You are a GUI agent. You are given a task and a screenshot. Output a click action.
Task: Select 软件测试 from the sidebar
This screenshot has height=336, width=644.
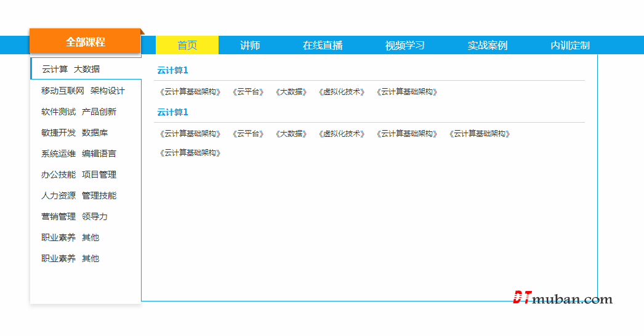pyautogui.click(x=58, y=112)
